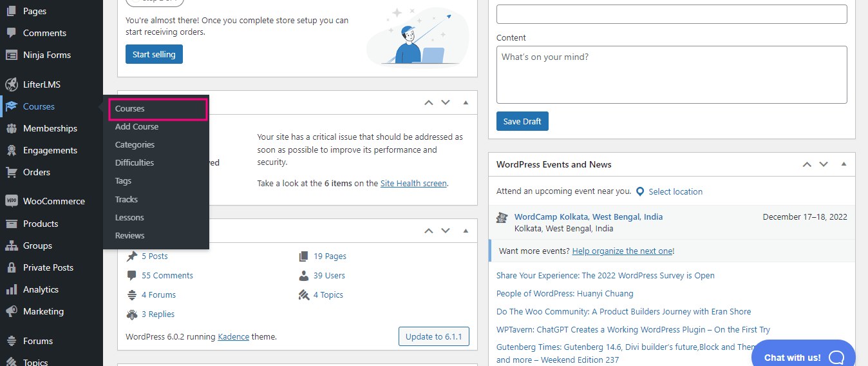Open Help organize the next one link
The width and height of the screenshot is (868, 366).
tap(622, 251)
